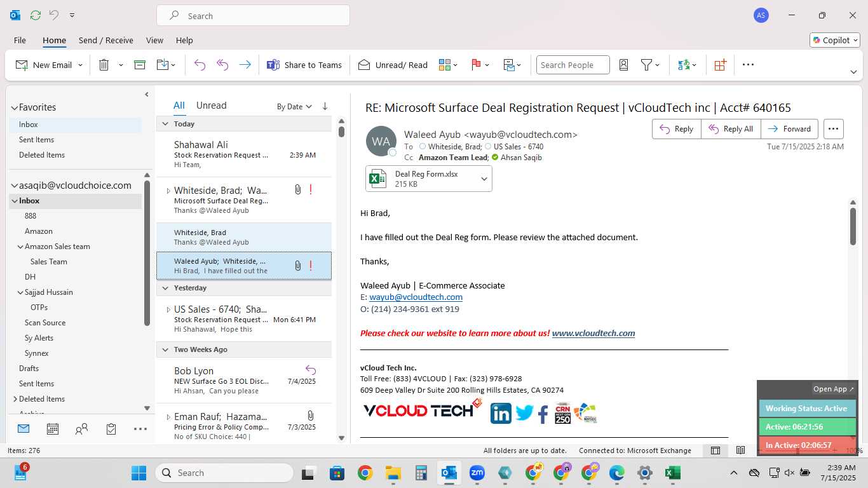Viewport: 868px width, 488px height.
Task: Click the Undo icon in title bar
Action: coord(54,15)
